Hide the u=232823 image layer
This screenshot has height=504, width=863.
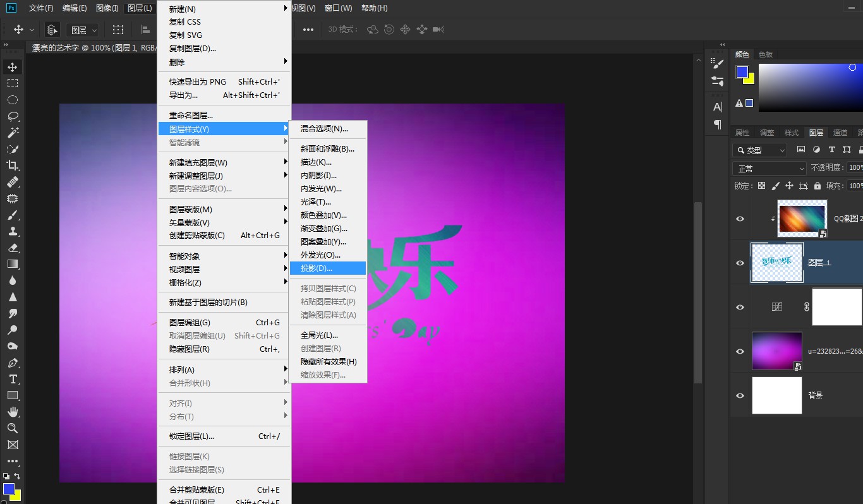(739, 351)
